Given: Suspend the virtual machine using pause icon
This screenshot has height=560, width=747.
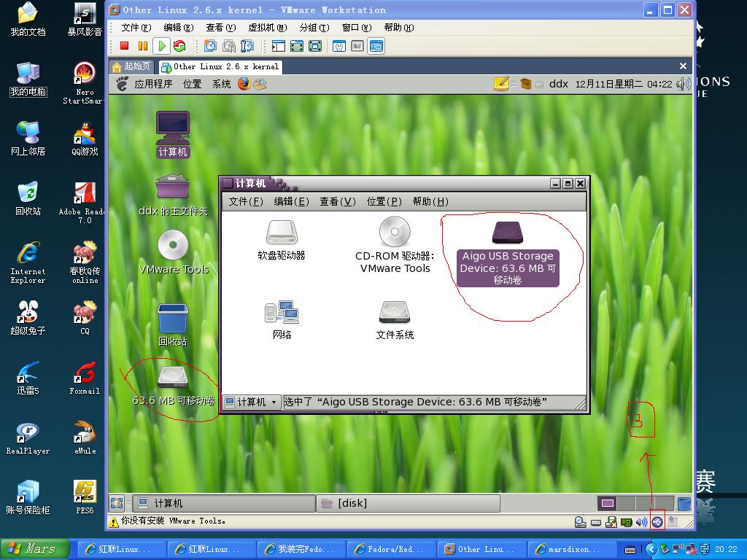Looking at the screenshot, I should click(x=142, y=46).
